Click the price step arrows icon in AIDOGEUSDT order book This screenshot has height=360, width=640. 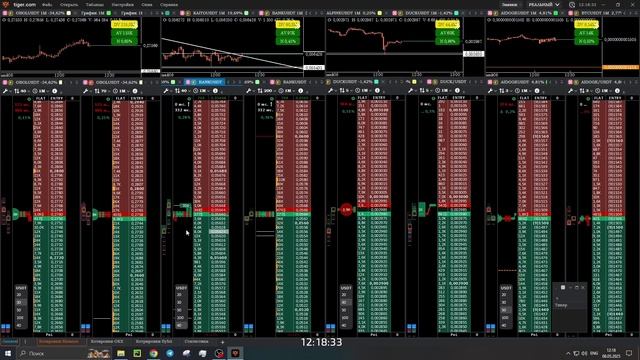[502, 91]
